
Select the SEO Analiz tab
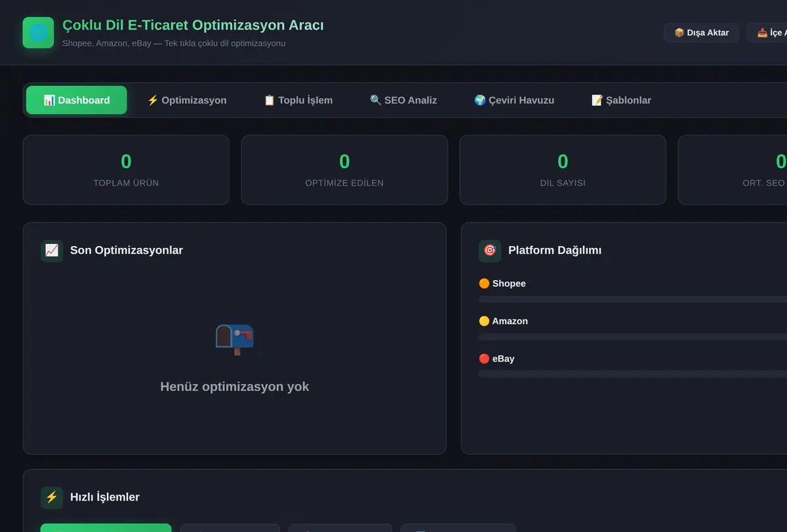[x=403, y=100]
